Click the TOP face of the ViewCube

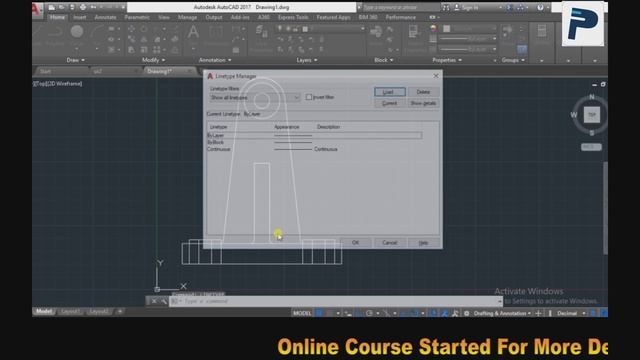point(592,115)
